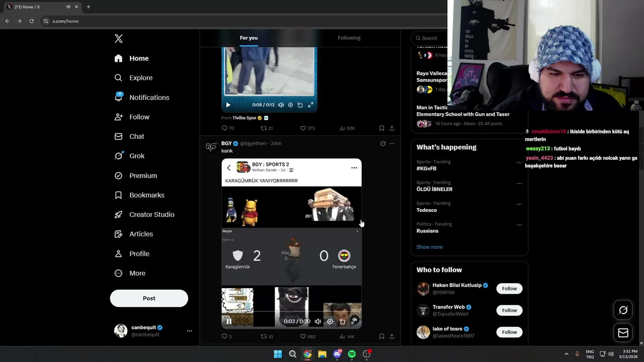The height and width of the screenshot is (362, 644).
Task: Mute the Tivibu Spor video volume
Action: tap(281, 105)
